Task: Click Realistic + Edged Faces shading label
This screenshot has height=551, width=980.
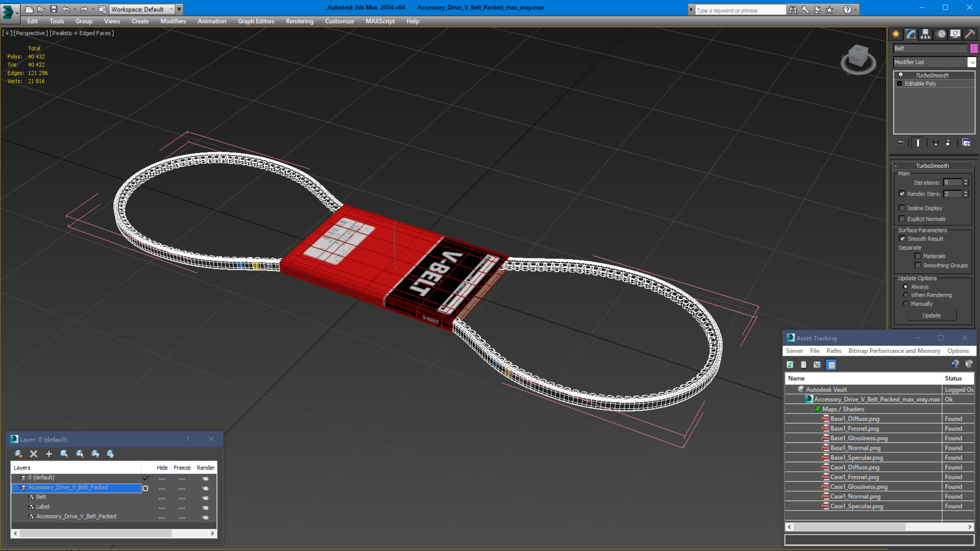Action: point(81,33)
